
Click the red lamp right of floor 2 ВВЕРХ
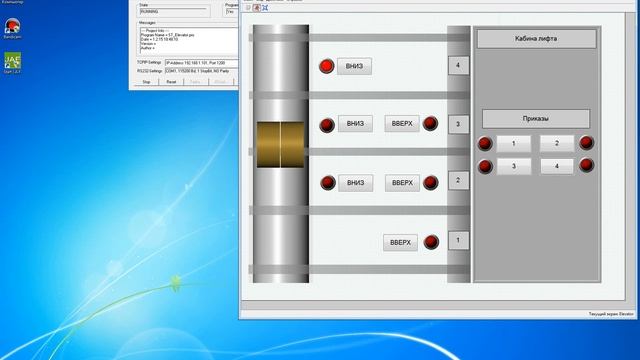431,182
